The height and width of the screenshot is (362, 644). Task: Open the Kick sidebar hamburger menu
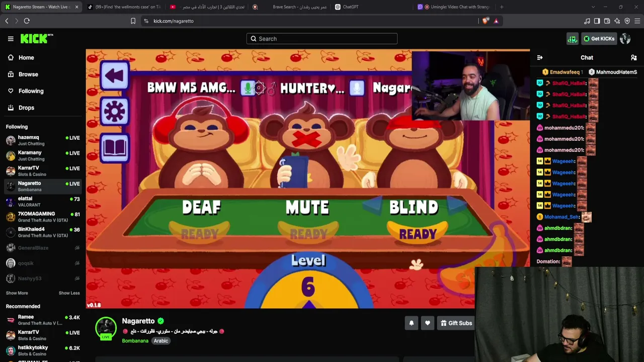tap(11, 39)
